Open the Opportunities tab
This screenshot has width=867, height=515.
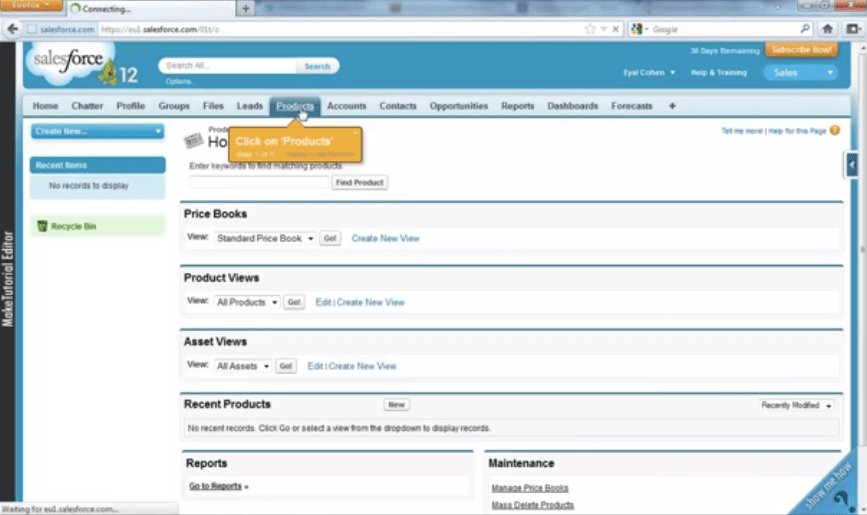(x=458, y=106)
